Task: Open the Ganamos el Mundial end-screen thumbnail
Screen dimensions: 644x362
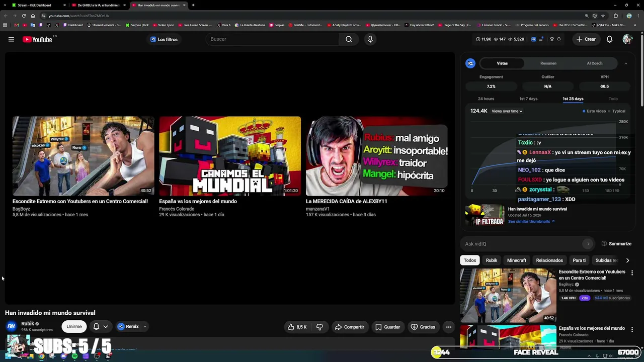Action: [x=230, y=156]
